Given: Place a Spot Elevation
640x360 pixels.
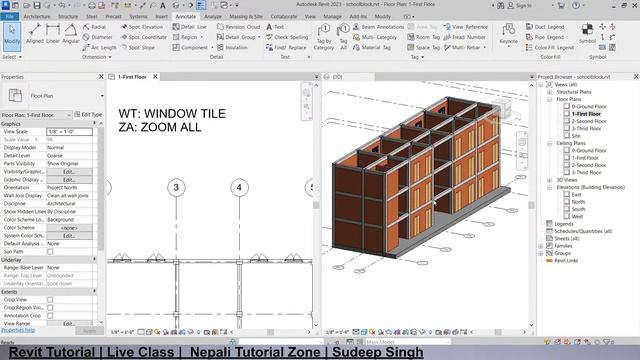Looking at the screenshot, I should click(x=142, y=27).
